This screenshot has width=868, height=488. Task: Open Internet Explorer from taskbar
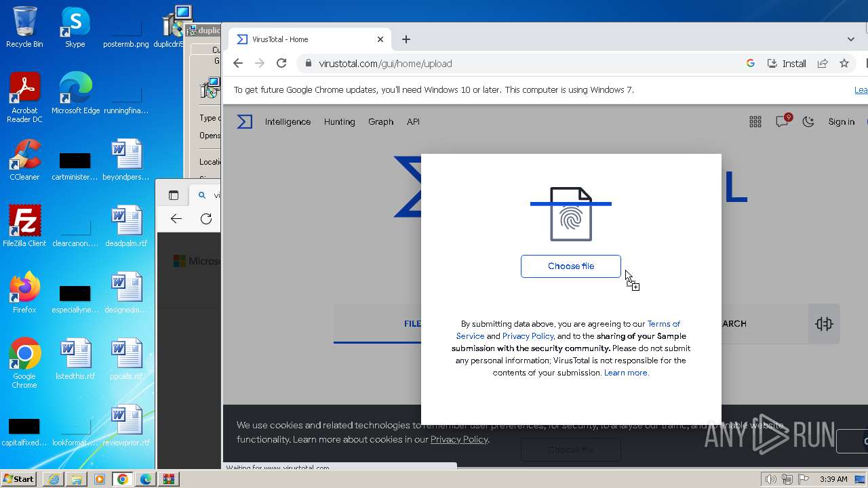(x=54, y=479)
